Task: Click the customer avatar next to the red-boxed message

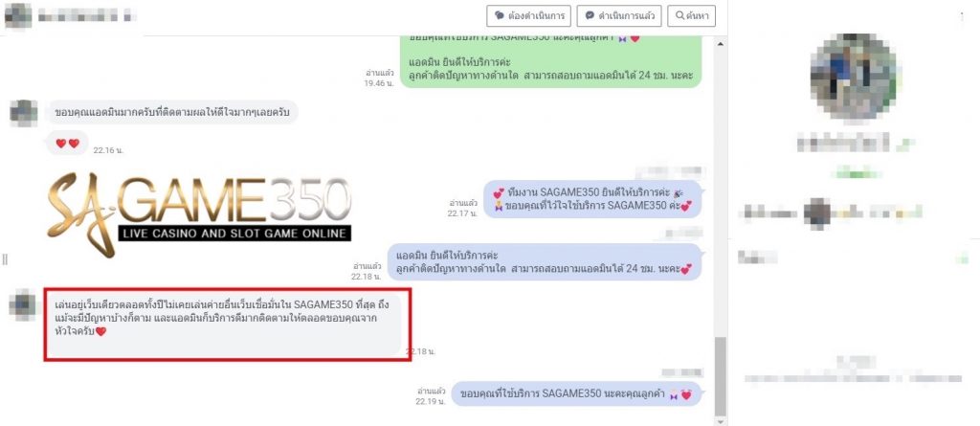Action: [x=23, y=304]
